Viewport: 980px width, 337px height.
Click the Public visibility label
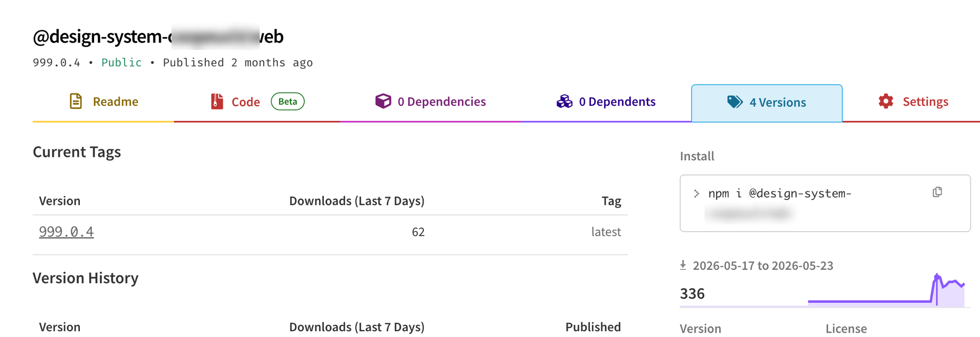coord(122,63)
